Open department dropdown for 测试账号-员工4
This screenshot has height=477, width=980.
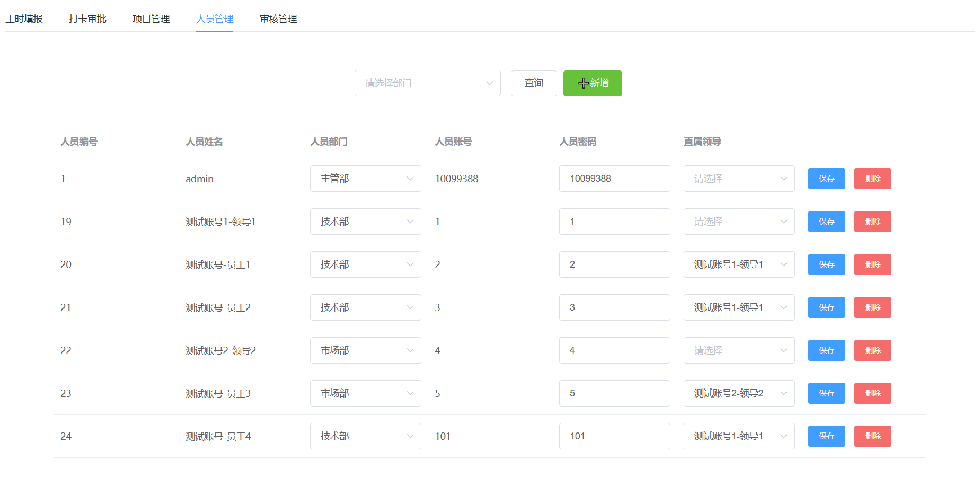coord(366,436)
